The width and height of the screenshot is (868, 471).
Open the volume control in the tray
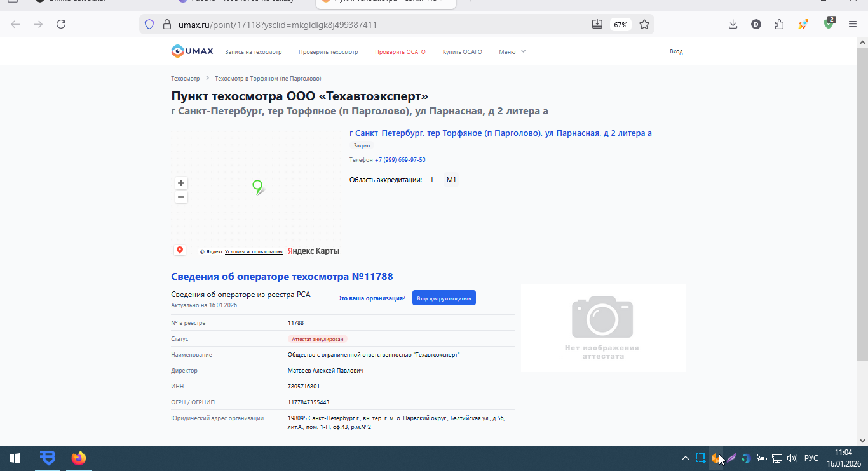pyautogui.click(x=792, y=458)
